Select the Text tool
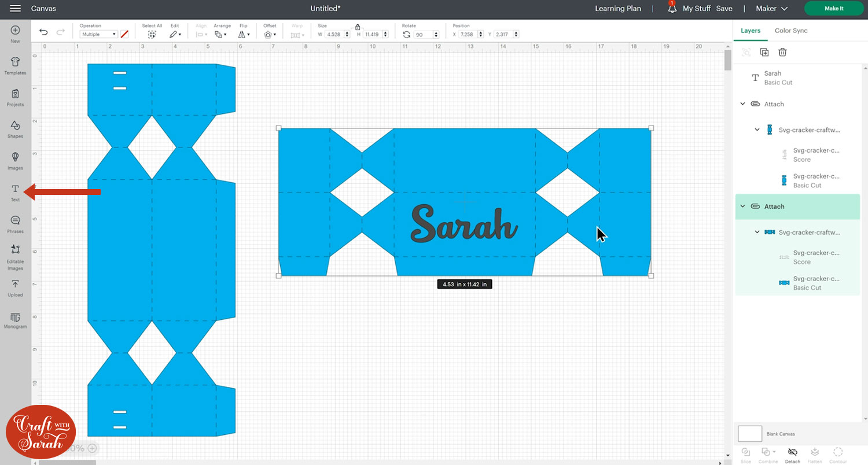 point(15,192)
